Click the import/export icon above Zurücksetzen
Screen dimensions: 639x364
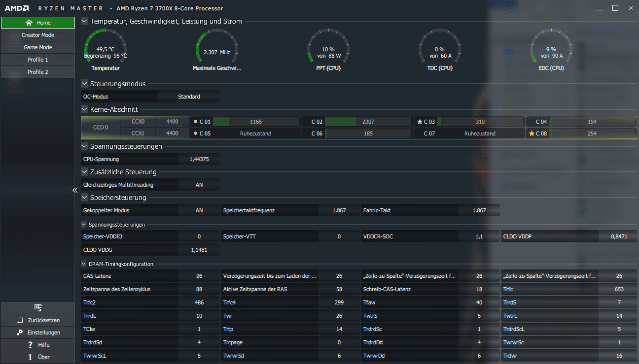click(38, 308)
